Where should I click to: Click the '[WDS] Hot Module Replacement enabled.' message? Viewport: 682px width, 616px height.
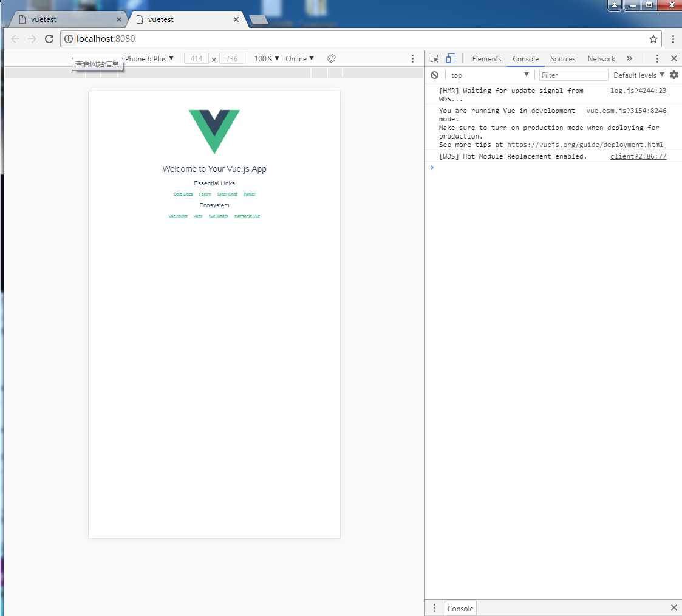[x=513, y=156]
